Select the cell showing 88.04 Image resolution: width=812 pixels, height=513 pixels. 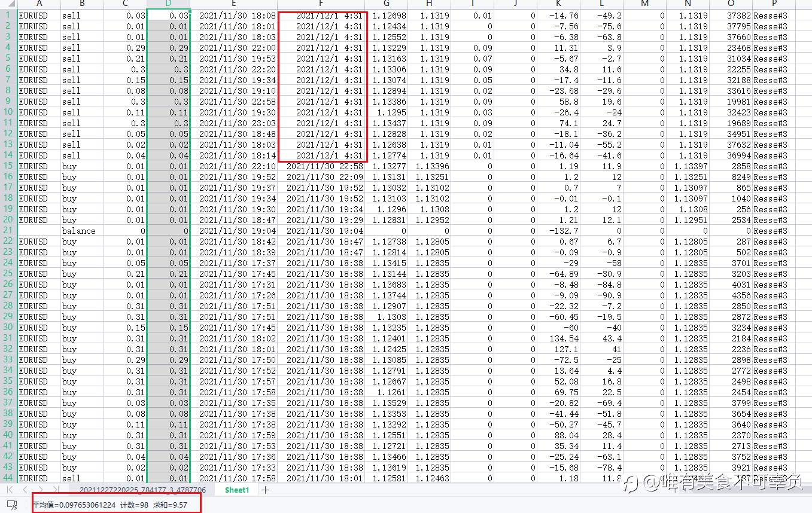coord(559,435)
